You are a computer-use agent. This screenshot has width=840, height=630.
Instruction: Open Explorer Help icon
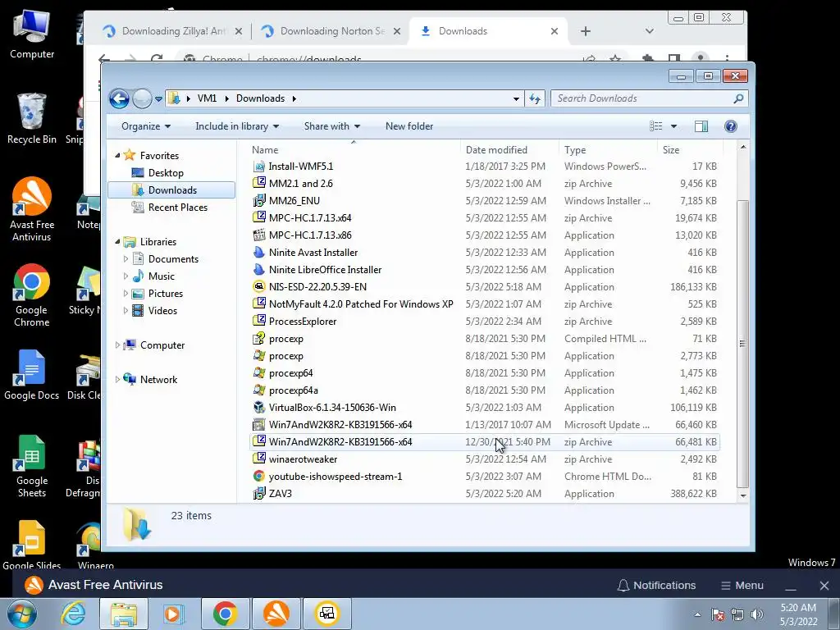click(x=730, y=126)
